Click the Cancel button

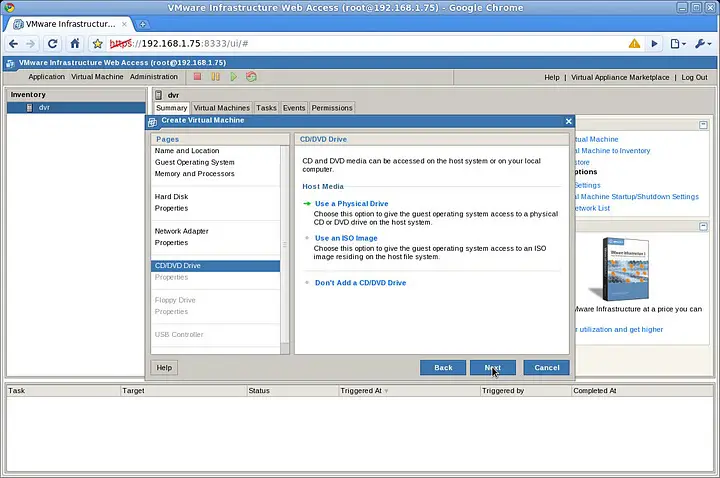(546, 367)
